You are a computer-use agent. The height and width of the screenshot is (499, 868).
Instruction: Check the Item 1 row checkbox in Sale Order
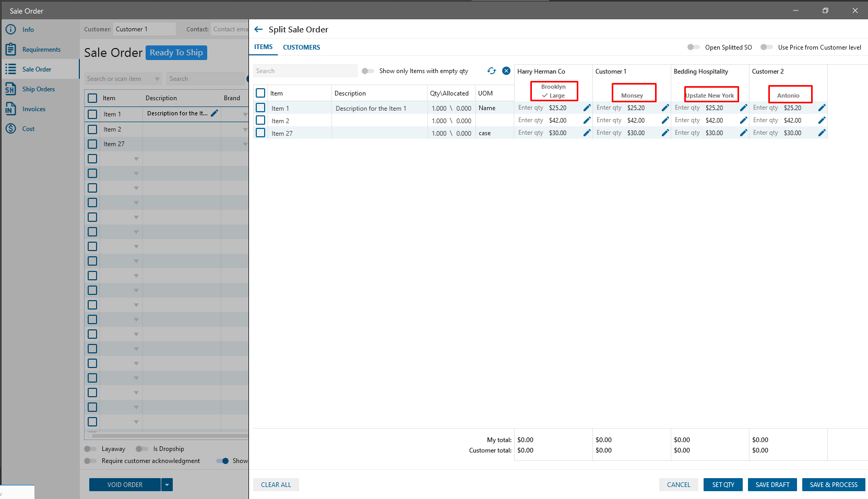point(92,114)
